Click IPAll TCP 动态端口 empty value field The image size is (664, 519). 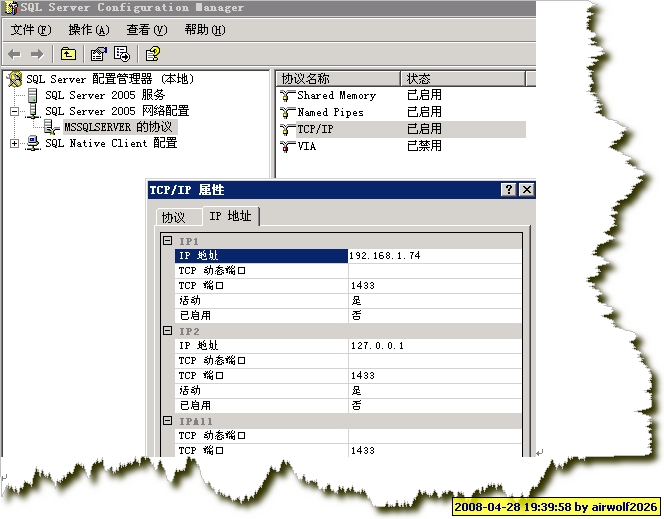click(x=434, y=436)
